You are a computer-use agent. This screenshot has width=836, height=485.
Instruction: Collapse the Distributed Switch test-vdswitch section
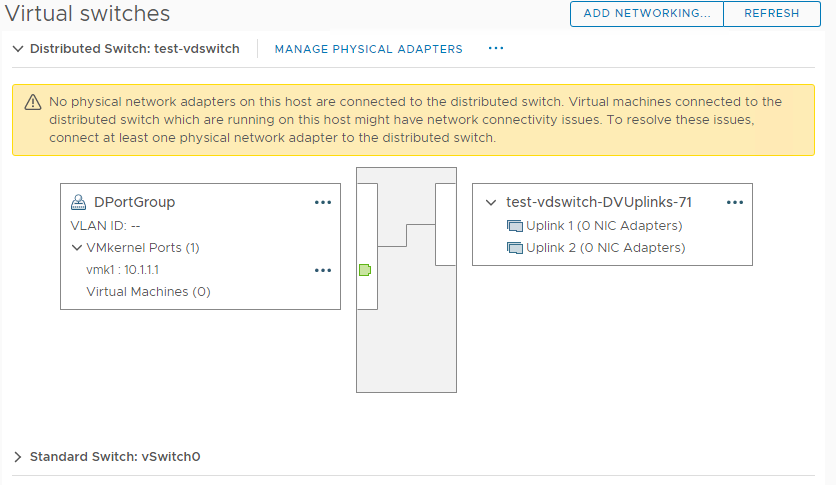click(x=18, y=49)
